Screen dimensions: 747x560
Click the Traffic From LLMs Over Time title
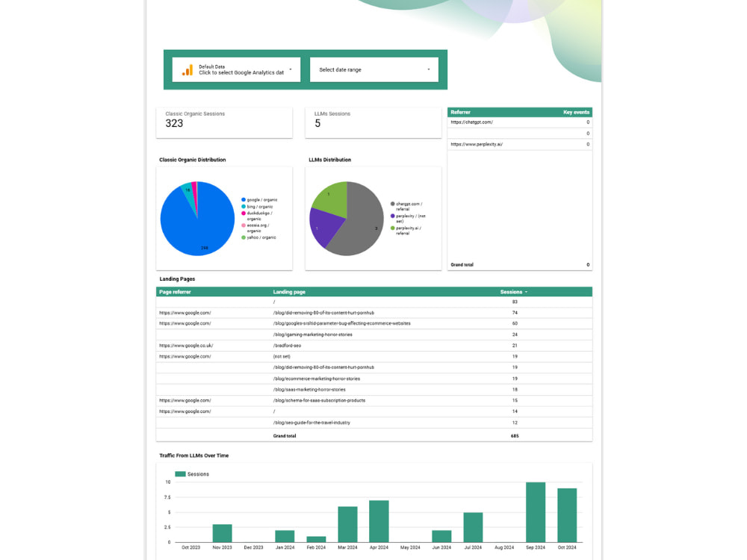(194, 455)
